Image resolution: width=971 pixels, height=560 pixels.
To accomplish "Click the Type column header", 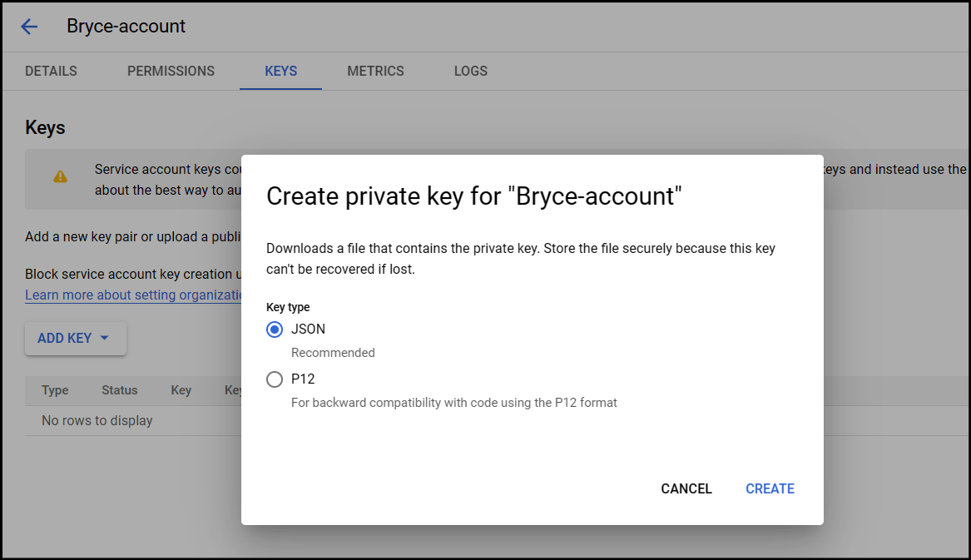I will 55,390.
